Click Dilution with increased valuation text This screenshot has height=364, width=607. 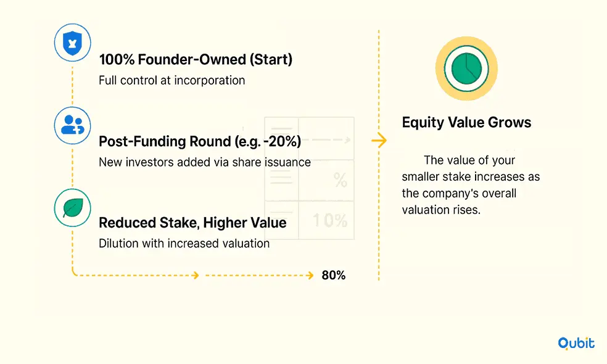pyautogui.click(x=184, y=243)
